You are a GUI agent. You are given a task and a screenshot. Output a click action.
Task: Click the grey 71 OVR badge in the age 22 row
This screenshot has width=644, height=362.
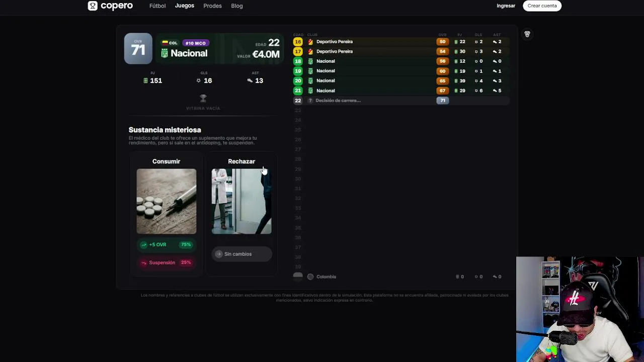click(x=443, y=101)
